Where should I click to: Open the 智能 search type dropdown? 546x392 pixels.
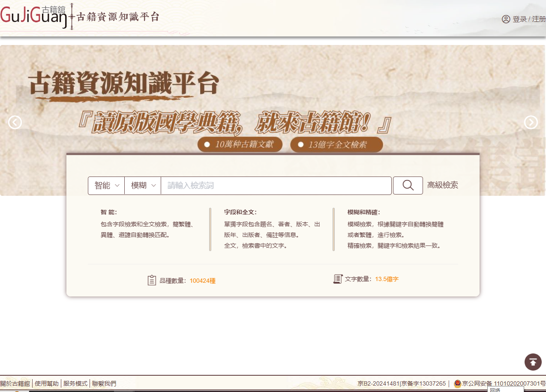(x=106, y=186)
